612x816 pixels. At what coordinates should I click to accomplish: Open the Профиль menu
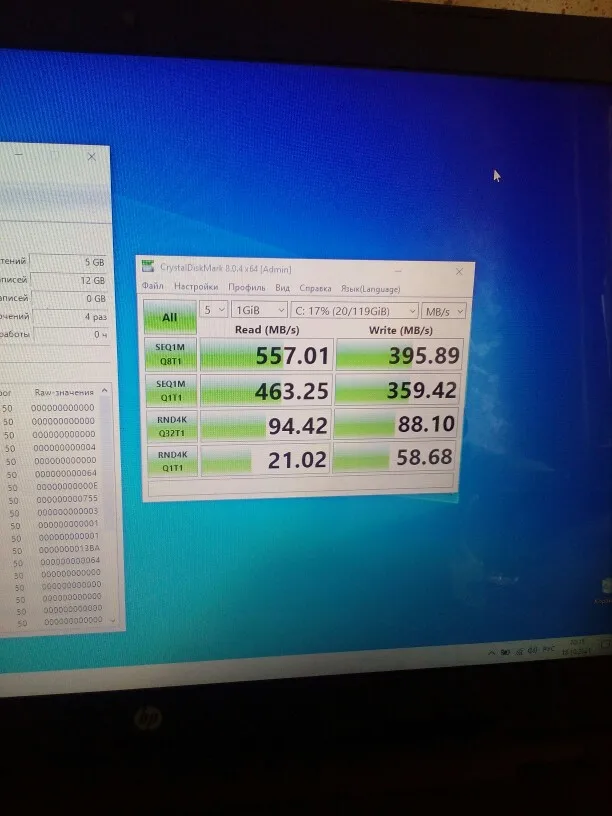click(247, 287)
